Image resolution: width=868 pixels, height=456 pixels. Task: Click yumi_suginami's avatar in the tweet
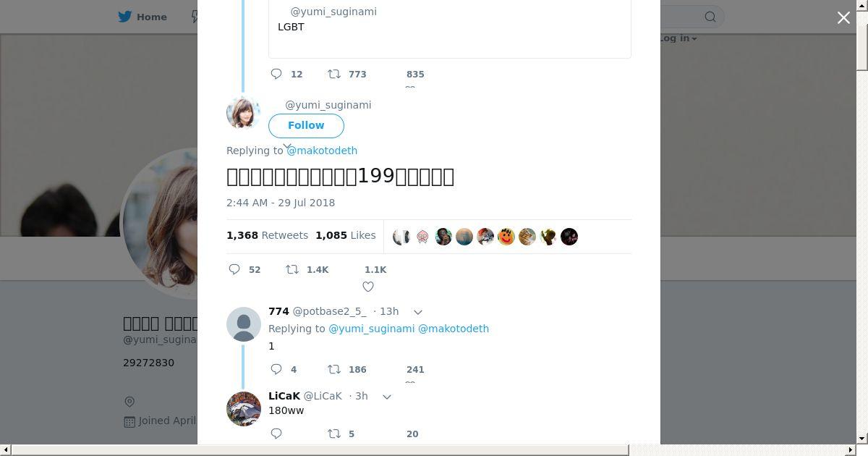(244, 112)
